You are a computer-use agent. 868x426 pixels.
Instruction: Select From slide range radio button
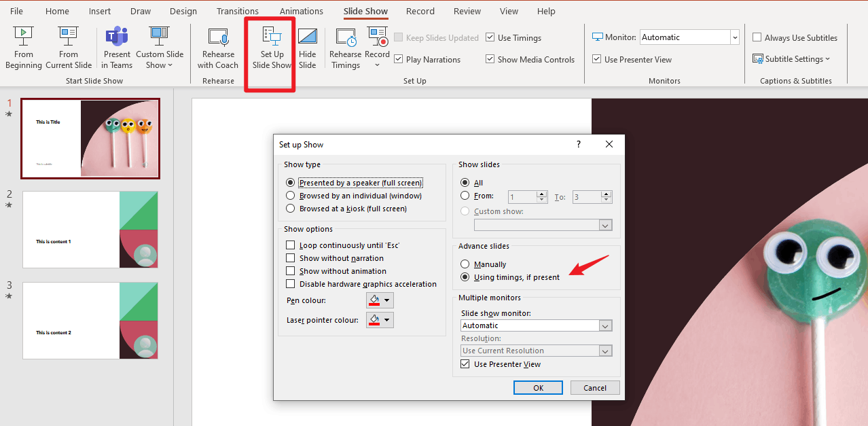tap(465, 196)
